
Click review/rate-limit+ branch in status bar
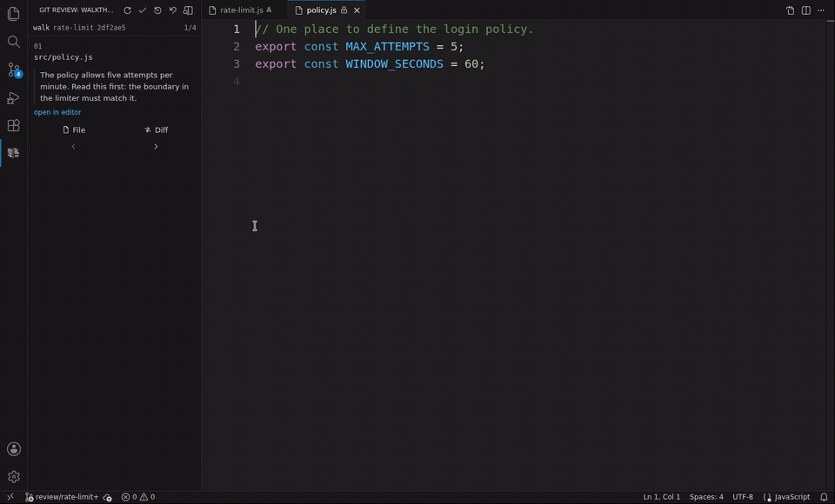(x=62, y=496)
